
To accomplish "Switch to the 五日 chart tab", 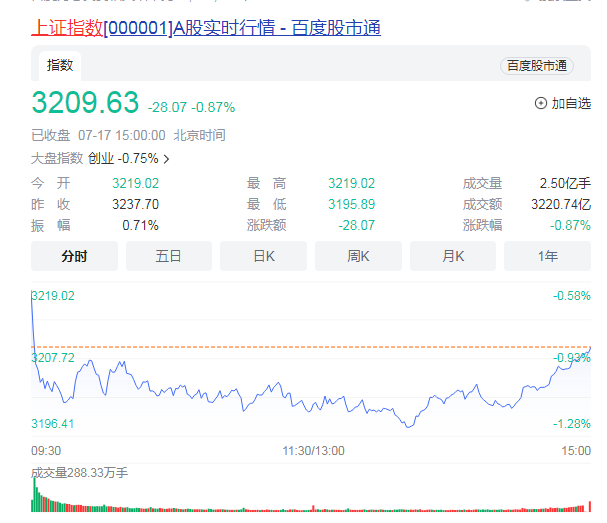I will [168, 256].
